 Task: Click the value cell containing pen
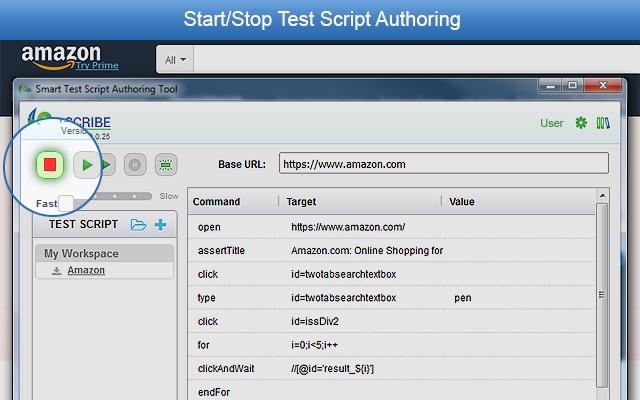click(463, 298)
